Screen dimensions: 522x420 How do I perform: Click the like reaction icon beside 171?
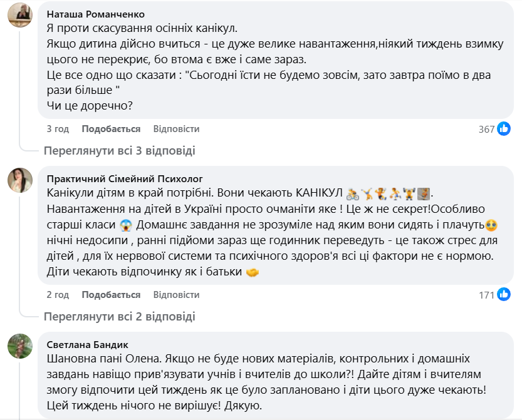(504, 295)
